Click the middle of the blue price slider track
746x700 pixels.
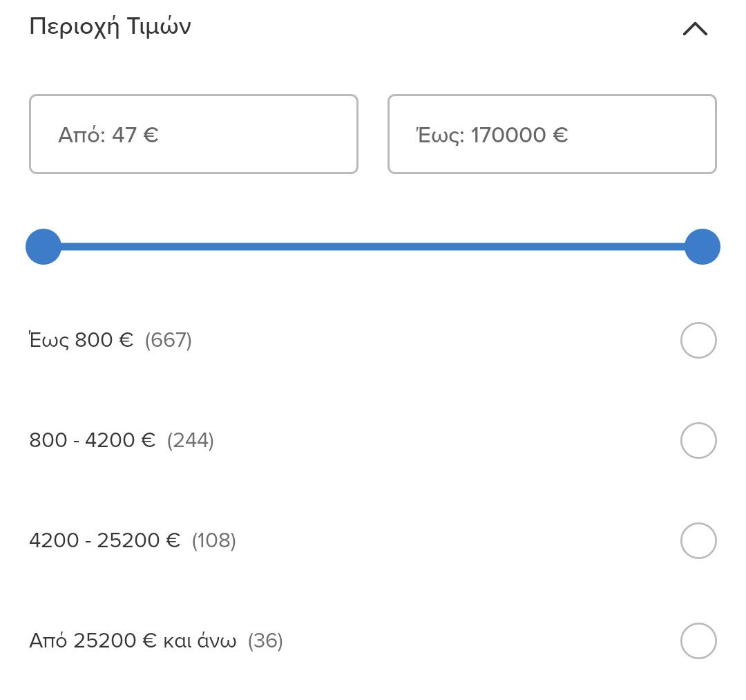coord(373,247)
